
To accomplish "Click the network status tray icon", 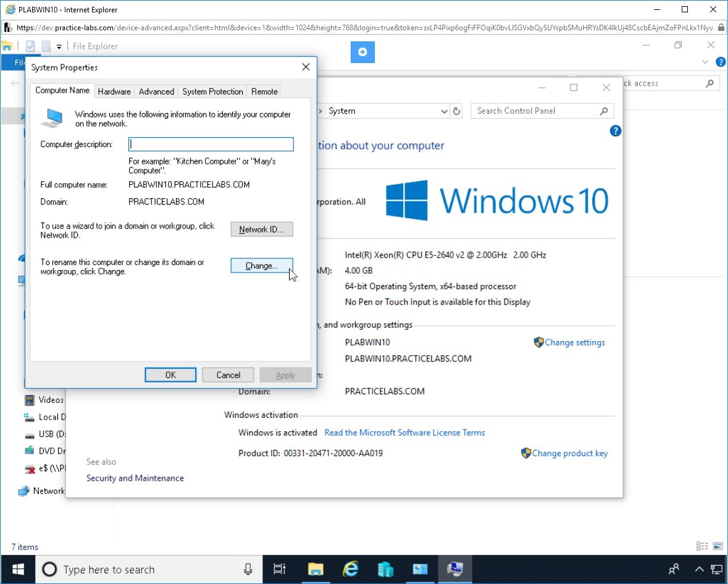I will [717, 569].
